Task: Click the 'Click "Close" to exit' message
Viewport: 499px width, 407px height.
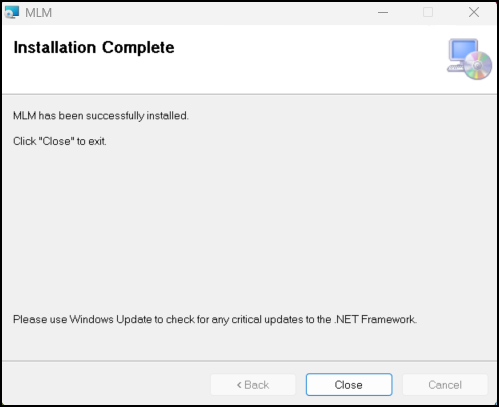Action: 60,141
